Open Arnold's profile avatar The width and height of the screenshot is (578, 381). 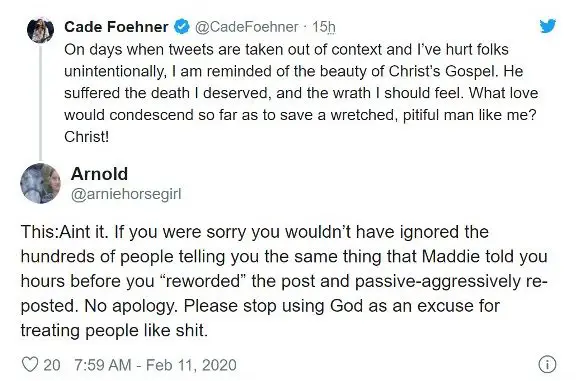(x=40, y=183)
